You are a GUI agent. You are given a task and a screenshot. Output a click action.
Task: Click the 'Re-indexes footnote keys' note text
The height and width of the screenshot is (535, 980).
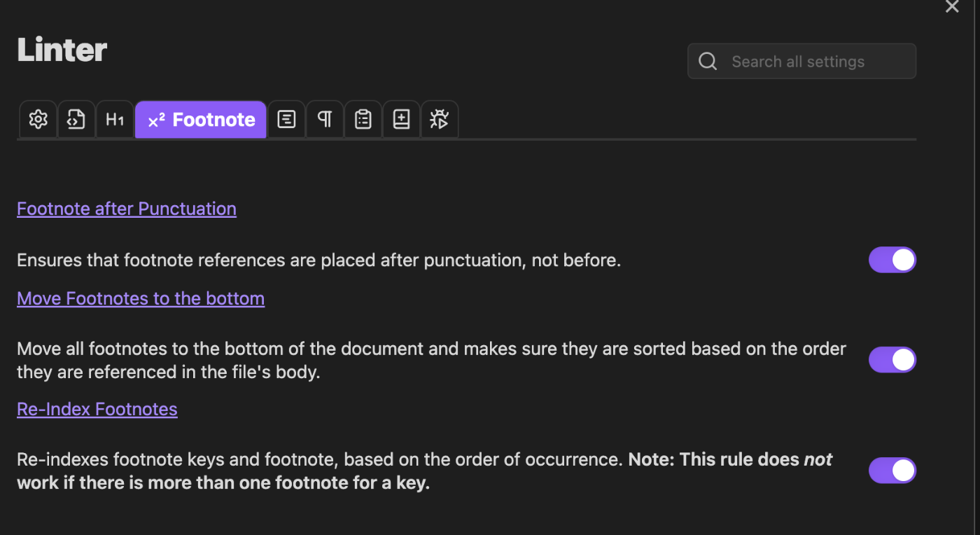point(425,471)
